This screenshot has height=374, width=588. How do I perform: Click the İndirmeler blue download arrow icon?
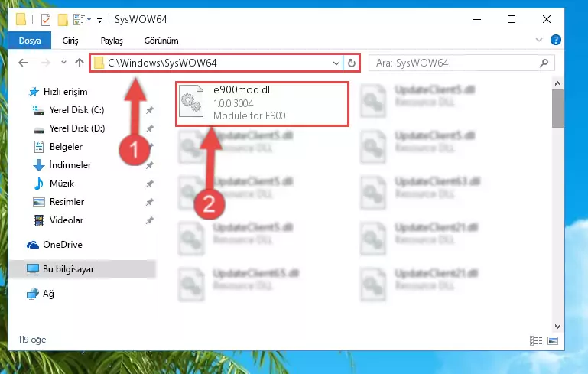click(x=39, y=165)
